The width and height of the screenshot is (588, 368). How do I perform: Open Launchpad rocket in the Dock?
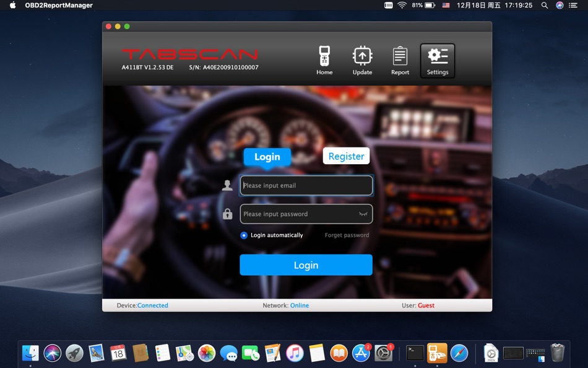pyautogui.click(x=74, y=353)
